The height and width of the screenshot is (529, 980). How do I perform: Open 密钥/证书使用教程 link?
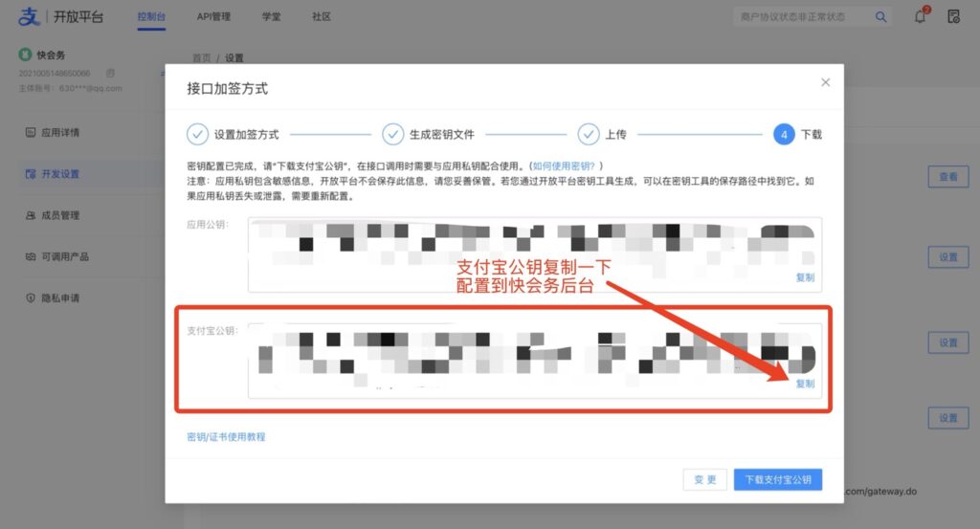click(x=226, y=436)
